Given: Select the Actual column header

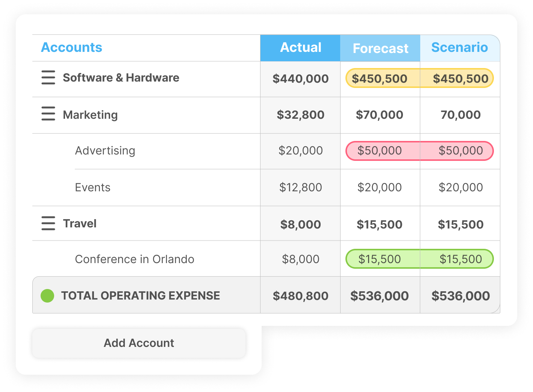Looking at the screenshot, I should point(300,48).
